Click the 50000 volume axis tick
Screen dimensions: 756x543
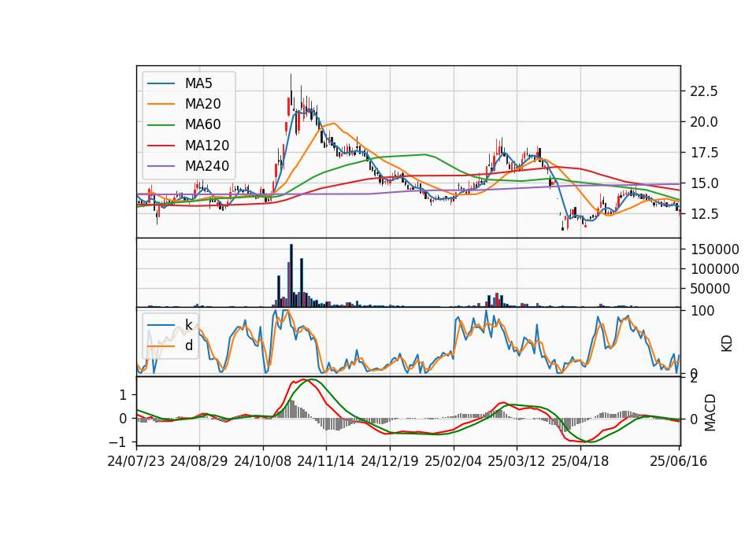710,289
